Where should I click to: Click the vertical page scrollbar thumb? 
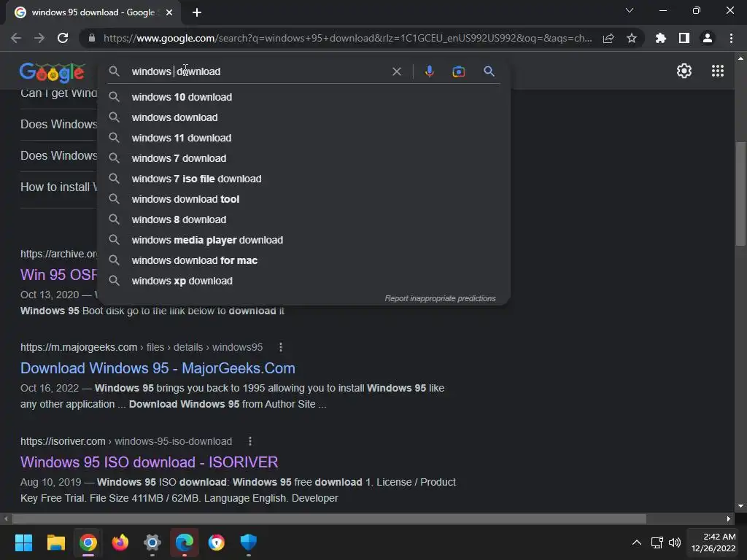pyautogui.click(x=740, y=194)
